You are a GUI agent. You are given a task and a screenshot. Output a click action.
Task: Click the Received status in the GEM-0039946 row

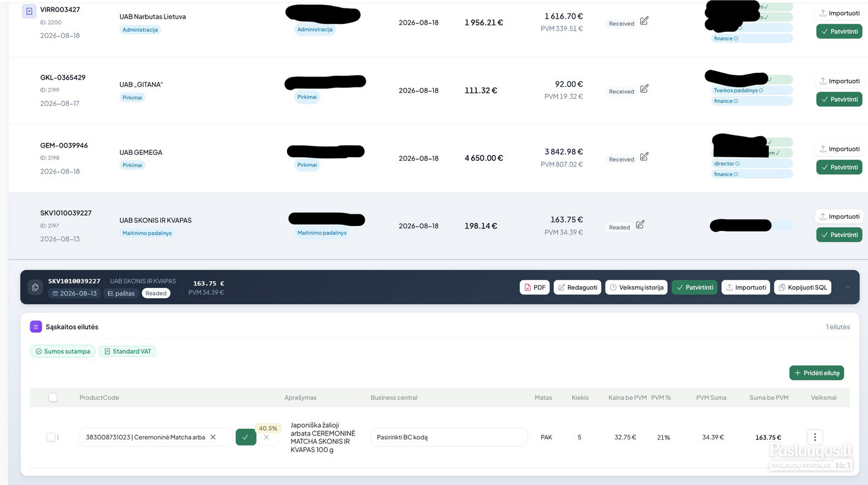click(621, 160)
